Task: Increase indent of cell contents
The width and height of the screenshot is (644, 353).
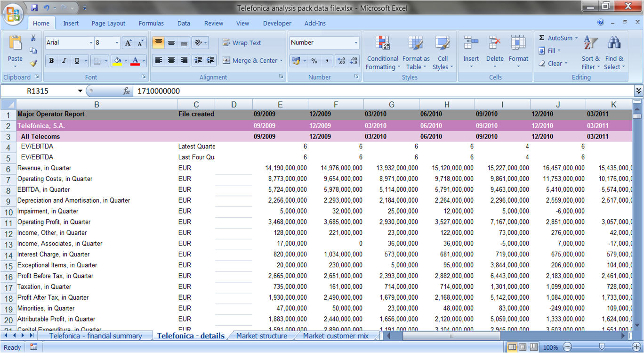Action: coord(210,60)
